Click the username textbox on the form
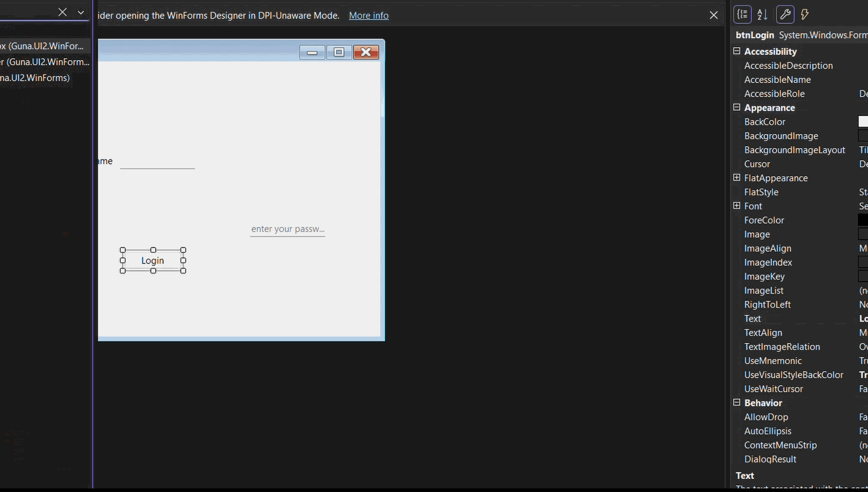The height and width of the screenshot is (492, 868). click(x=157, y=162)
